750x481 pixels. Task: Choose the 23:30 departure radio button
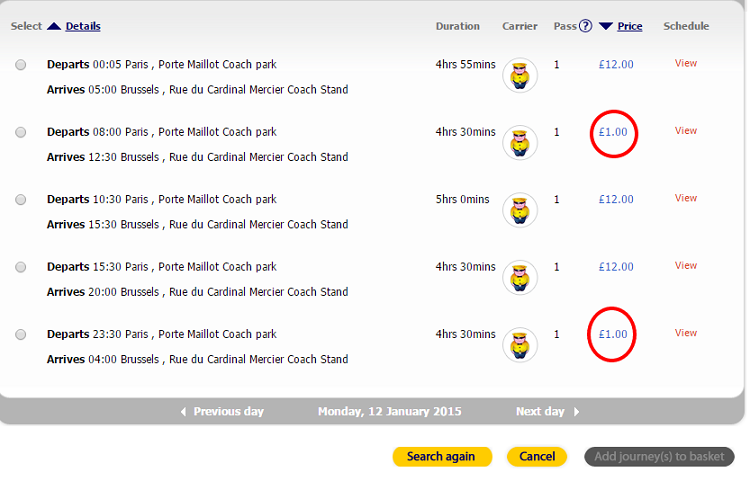tap(21, 335)
